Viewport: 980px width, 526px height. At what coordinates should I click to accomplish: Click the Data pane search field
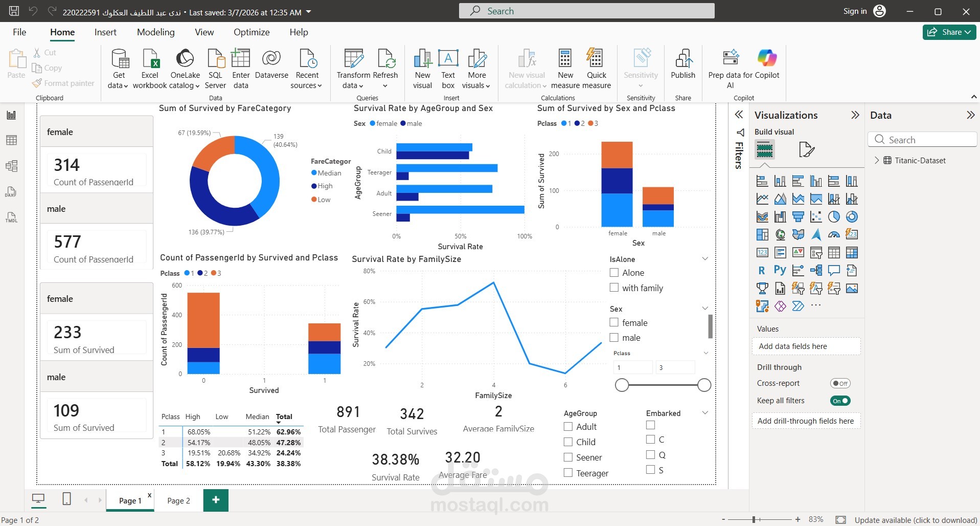click(x=922, y=139)
